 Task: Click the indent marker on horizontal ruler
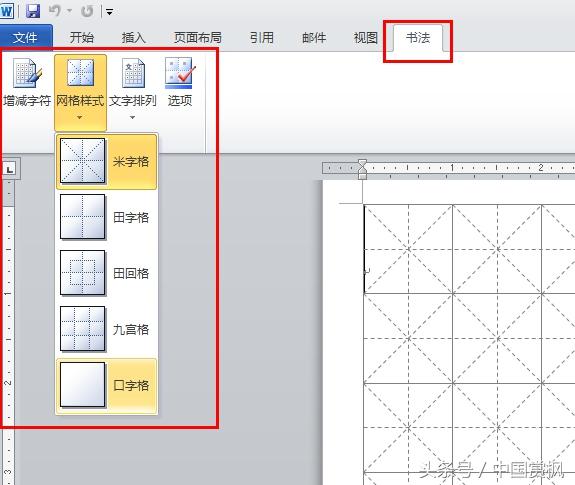coord(362,169)
